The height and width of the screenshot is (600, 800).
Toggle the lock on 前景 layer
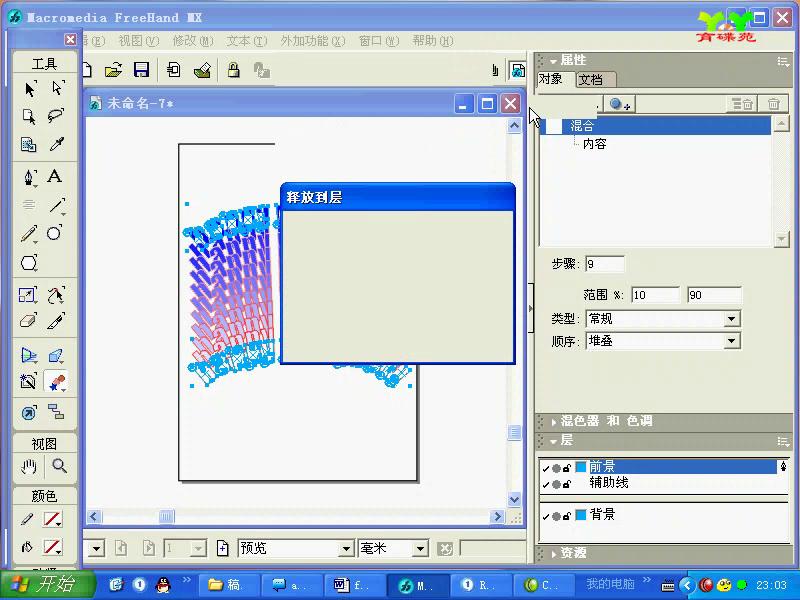point(566,468)
